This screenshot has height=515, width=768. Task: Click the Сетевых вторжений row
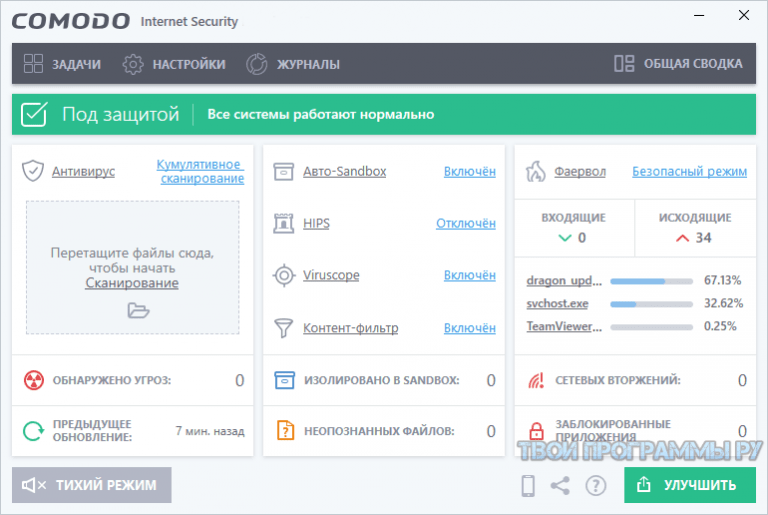pyautogui.click(x=635, y=380)
